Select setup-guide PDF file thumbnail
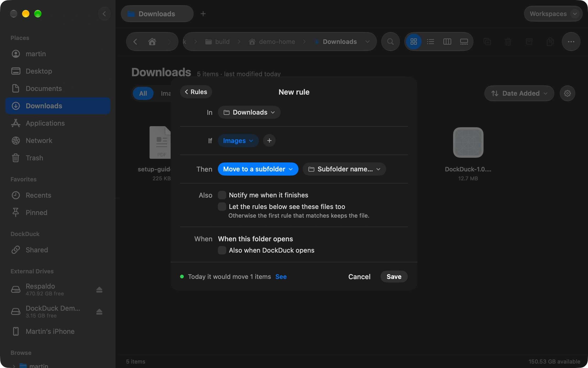Viewport: 588px width, 368px height. [x=160, y=142]
